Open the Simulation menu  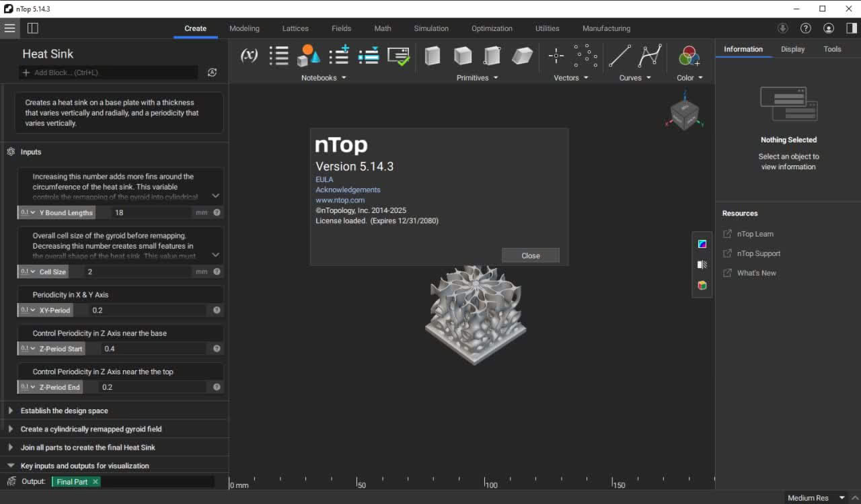tap(430, 28)
